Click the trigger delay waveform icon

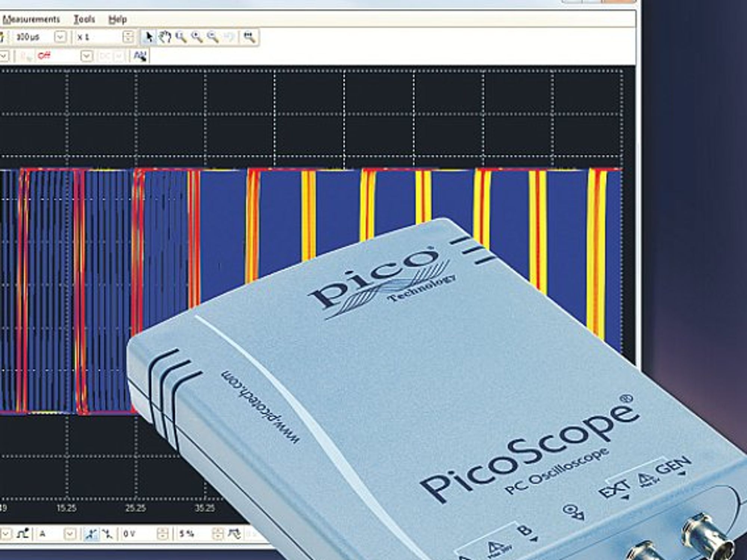point(235,534)
